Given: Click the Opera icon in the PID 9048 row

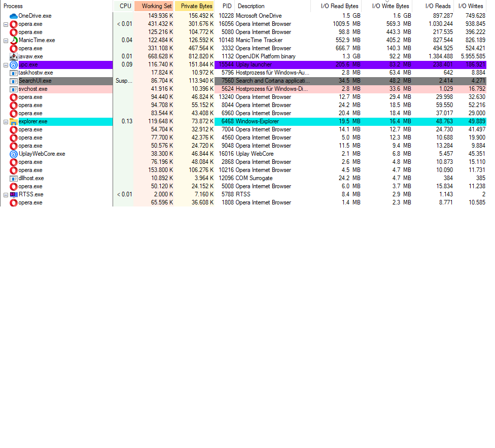Looking at the screenshot, I should (14, 146).
